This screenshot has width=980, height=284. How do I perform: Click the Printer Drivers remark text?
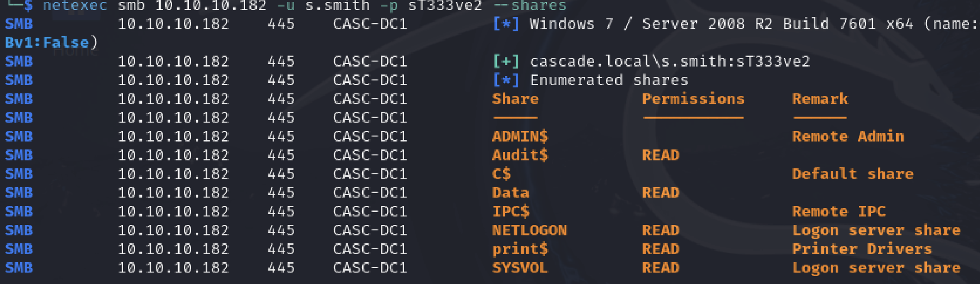tap(862, 249)
